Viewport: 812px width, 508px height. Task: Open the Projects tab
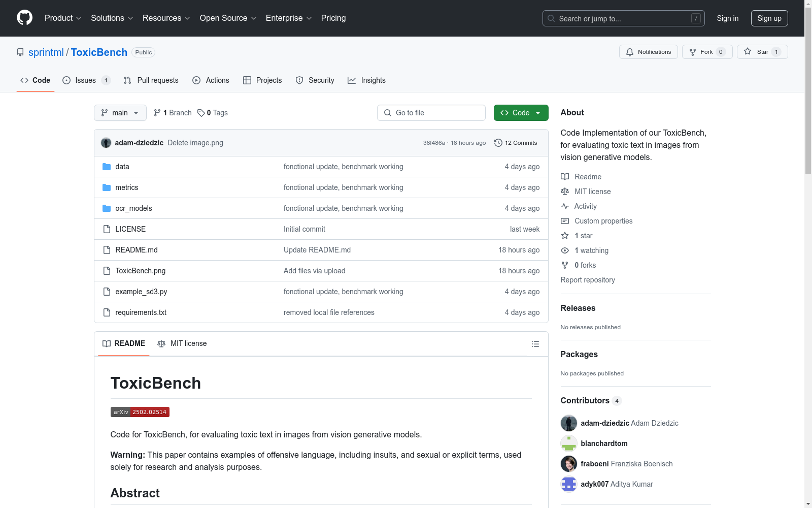262,80
